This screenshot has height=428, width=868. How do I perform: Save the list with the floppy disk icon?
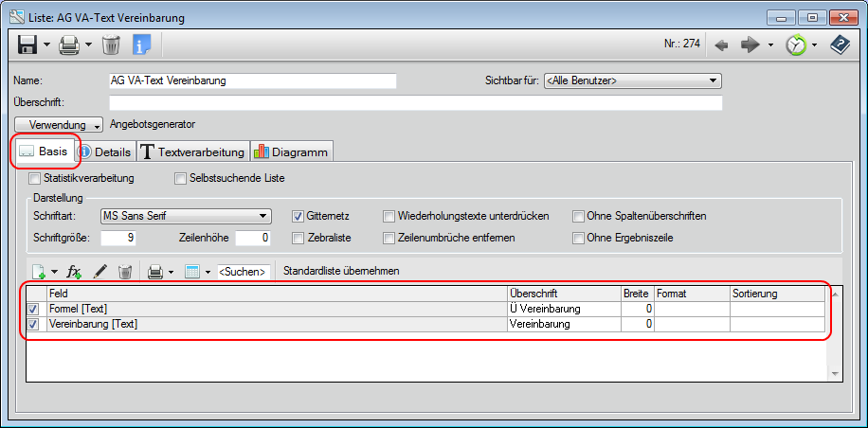pyautogui.click(x=27, y=45)
